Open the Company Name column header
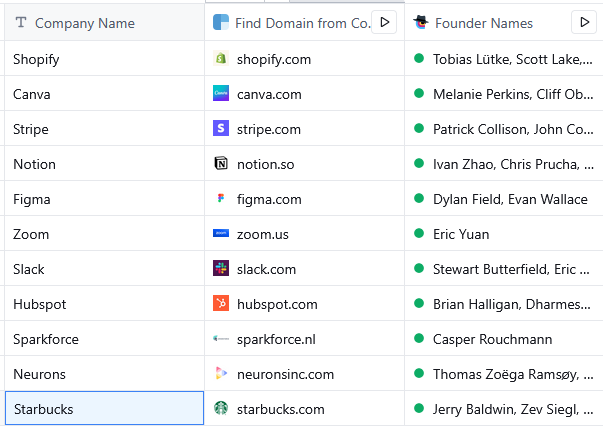 coord(104,22)
